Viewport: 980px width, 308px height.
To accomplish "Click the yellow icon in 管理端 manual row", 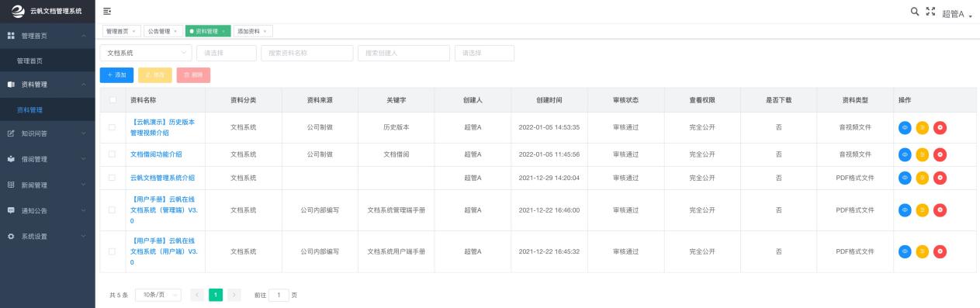I will [923, 209].
